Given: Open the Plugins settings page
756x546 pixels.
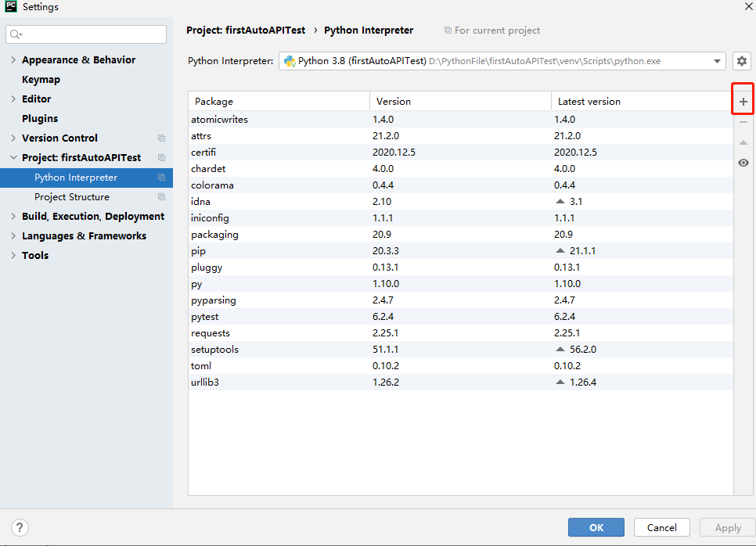Looking at the screenshot, I should pos(40,119).
